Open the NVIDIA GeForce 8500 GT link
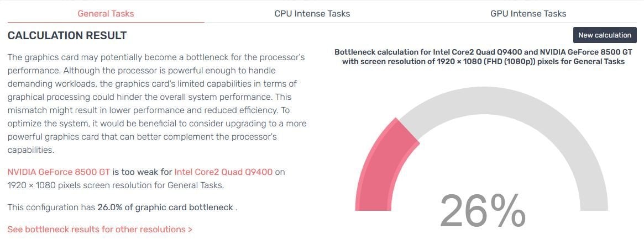The width and height of the screenshot is (644, 245). click(x=59, y=172)
